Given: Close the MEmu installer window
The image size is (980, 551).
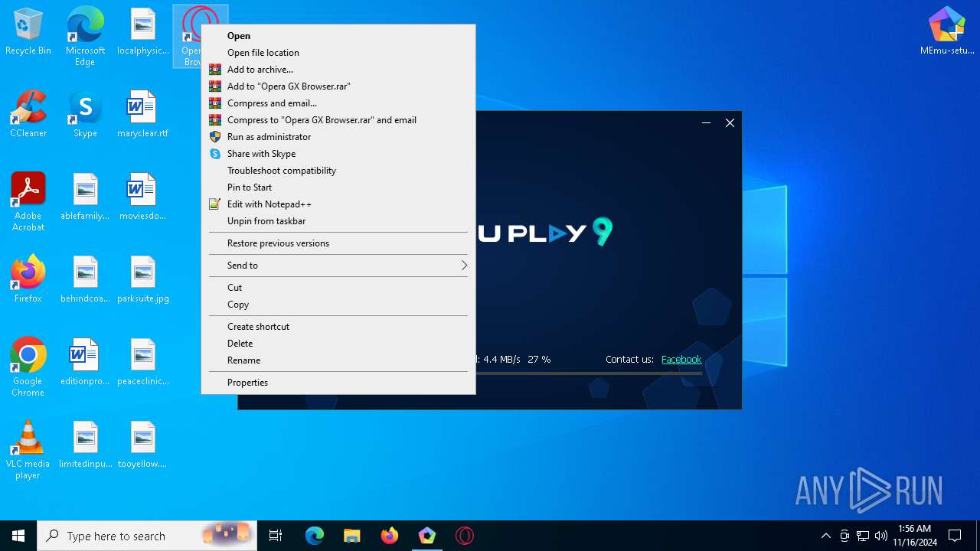Looking at the screenshot, I should tap(730, 123).
